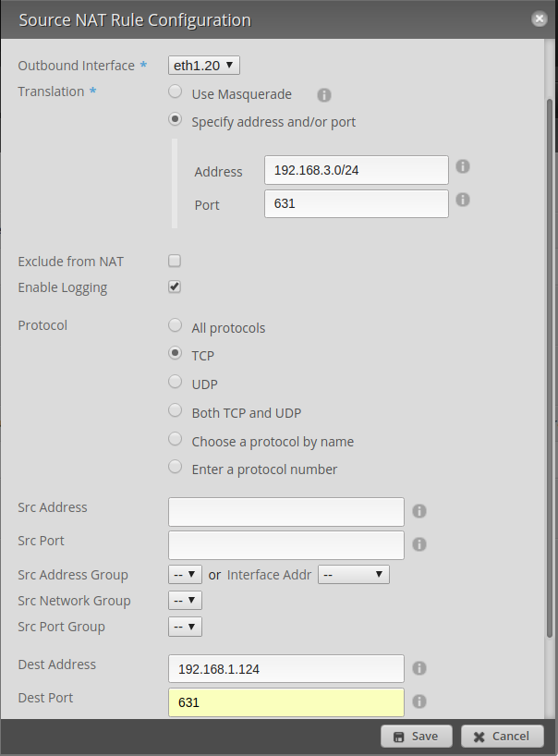The height and width of the screenshot is (756, 558).
Task: Click info icon next to Dest Address
Action: click(x=418, y=668)
